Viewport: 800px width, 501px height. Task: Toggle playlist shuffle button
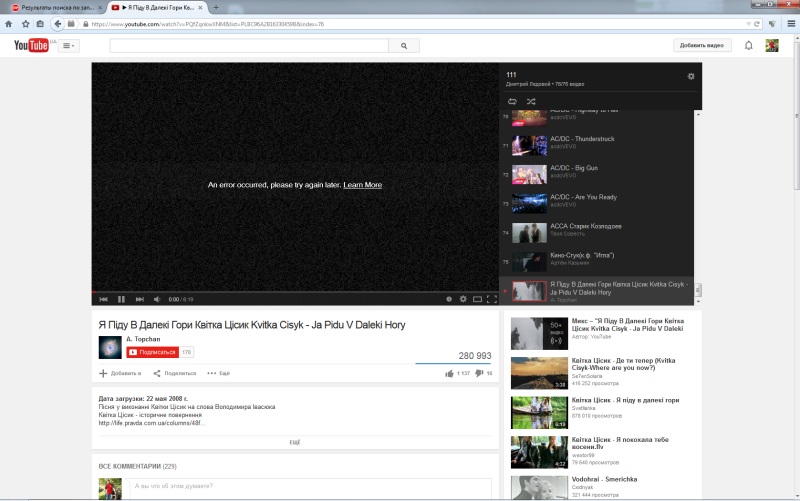tap(530, 101)
